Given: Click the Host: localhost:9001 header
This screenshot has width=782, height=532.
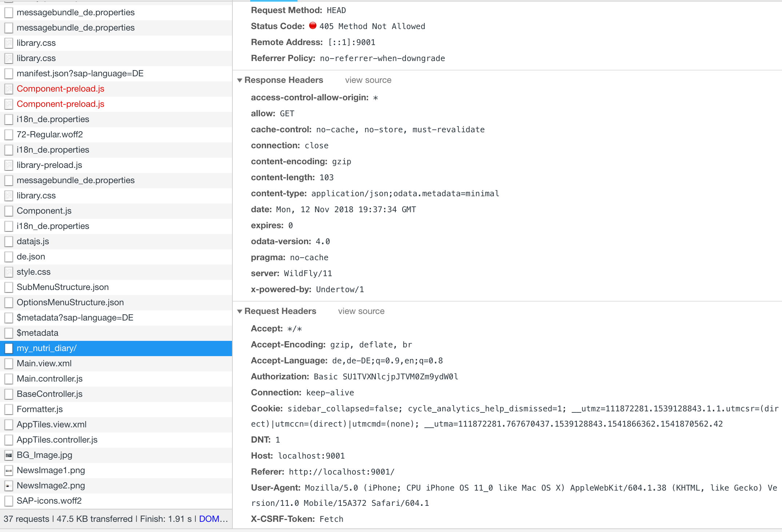Looking at the screenshot, I should pyautogui.click(x=298, y=456).
